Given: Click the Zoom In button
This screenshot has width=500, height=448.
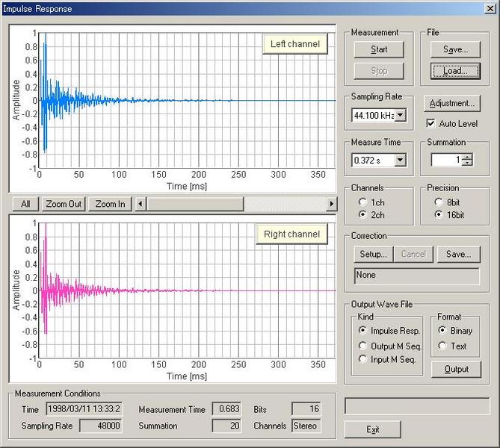Looking at the screenshot, I should 110,204.
